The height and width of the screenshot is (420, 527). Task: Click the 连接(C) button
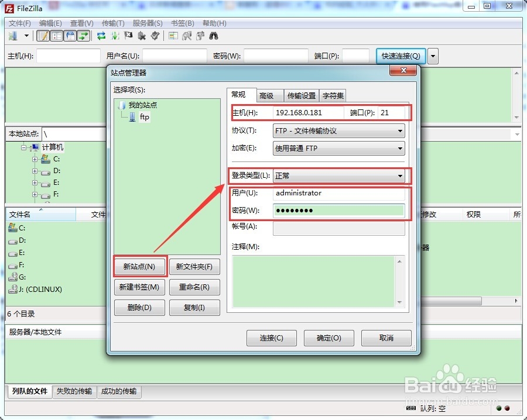[x=271, y=338]
